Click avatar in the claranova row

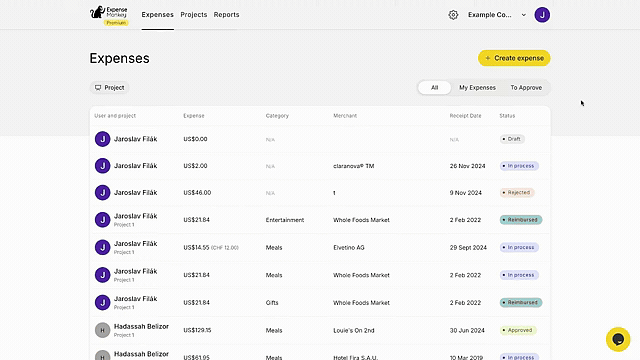click(102, 166)
